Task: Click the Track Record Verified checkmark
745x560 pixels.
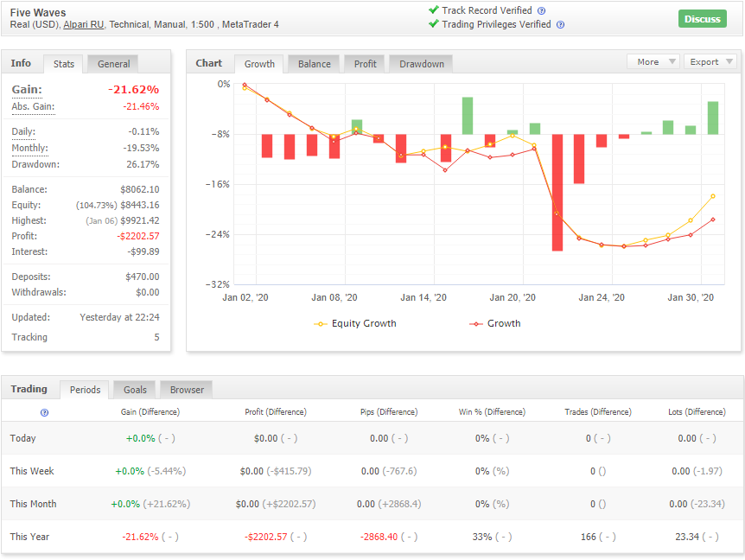Action: (x=433, y=10)
